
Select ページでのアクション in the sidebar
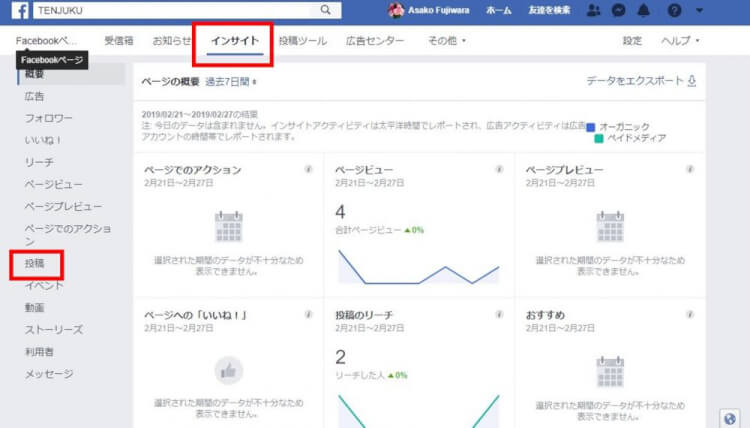pos(67,234)
